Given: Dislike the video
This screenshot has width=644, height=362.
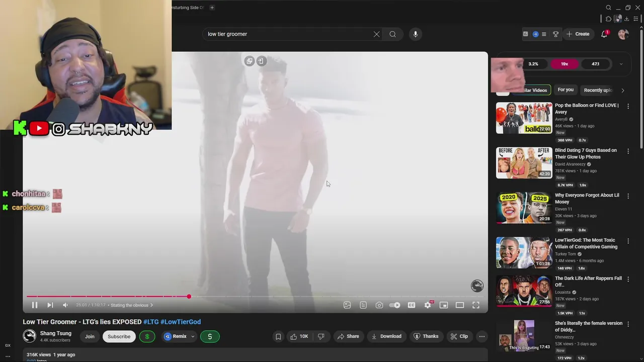Looking at the screenshot, I should [x=321, y=336].
